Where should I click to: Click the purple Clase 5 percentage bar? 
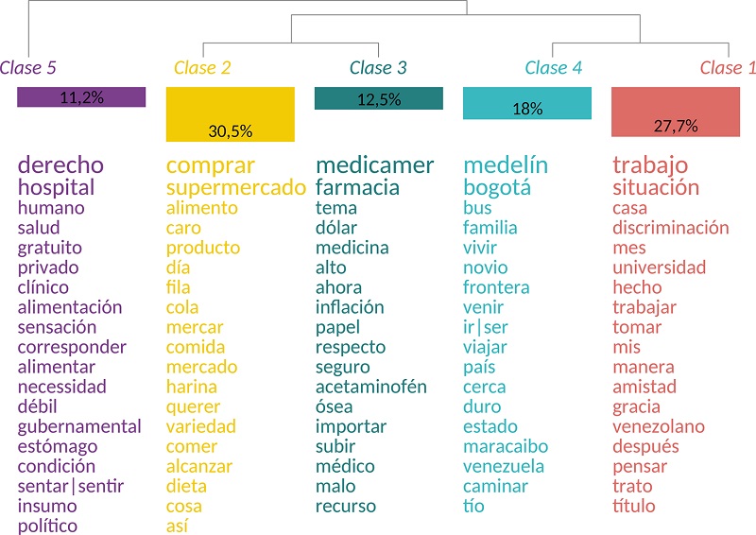81,96
